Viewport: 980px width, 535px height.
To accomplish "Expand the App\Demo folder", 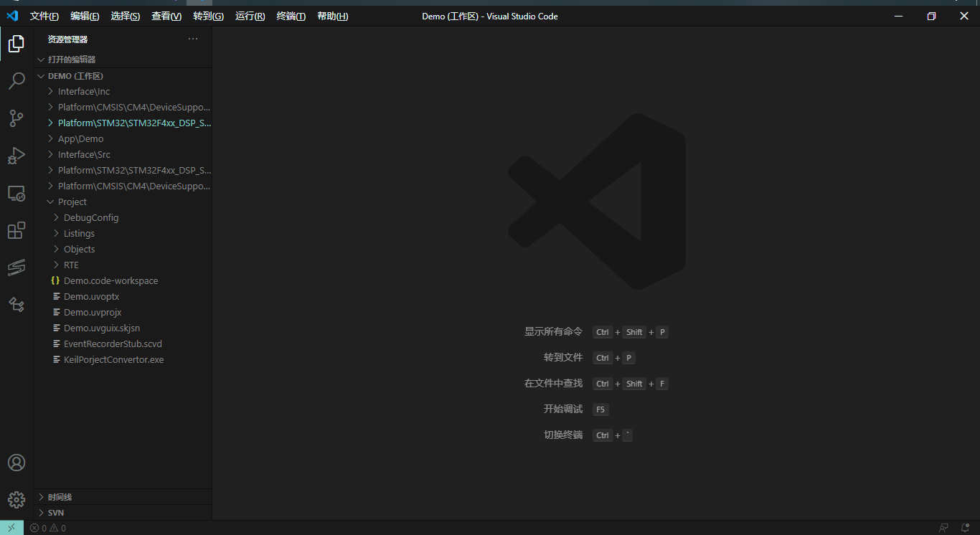I will pos(123,139).
